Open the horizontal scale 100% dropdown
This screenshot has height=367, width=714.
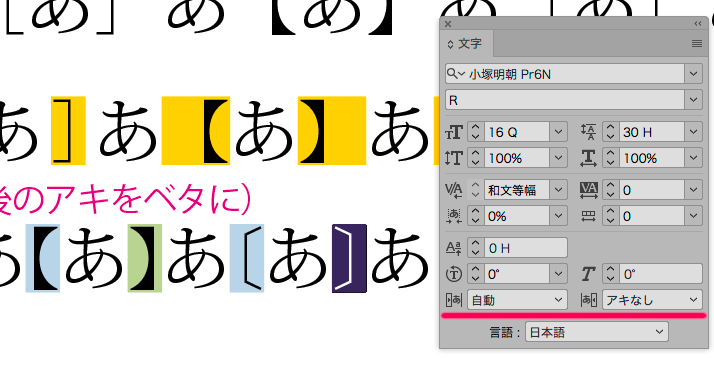click(x=694, y=158)
